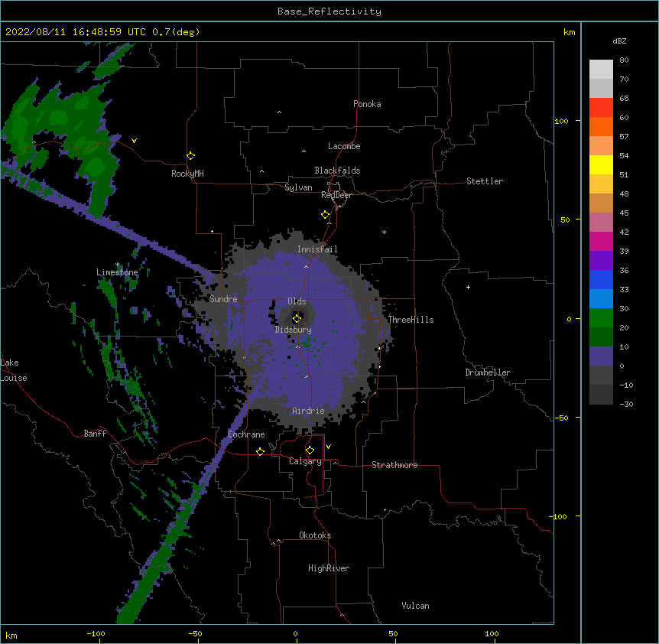Click the yellow 54 dBZ legend swatch

[601, 164]
